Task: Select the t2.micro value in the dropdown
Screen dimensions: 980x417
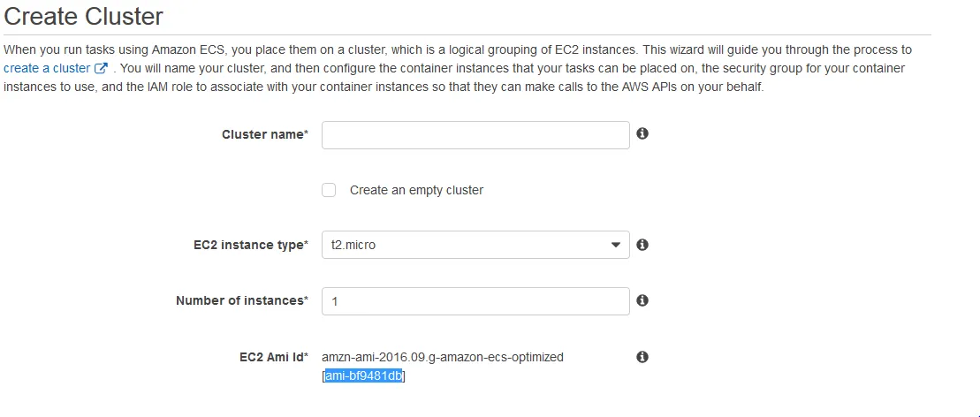Action: coord(353,245)
